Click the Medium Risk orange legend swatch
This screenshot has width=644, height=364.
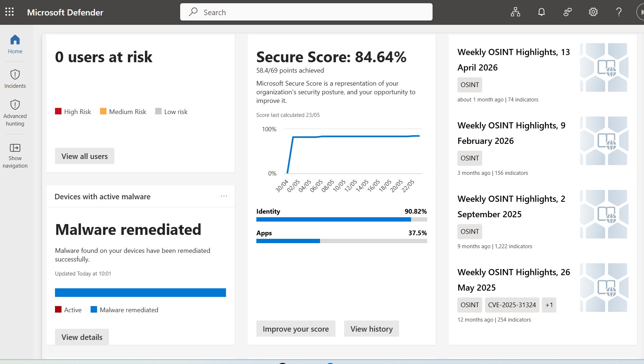[x=103, y=111]
